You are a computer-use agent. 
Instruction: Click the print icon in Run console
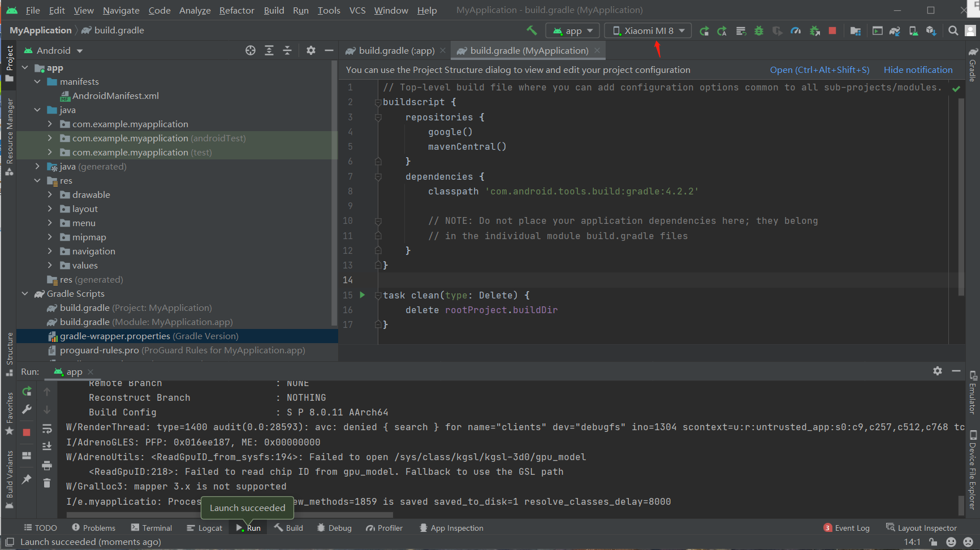(47, 465)
